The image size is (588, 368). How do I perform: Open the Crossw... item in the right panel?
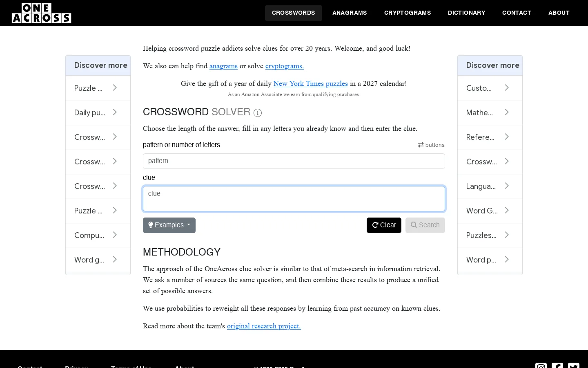[490, 162]
